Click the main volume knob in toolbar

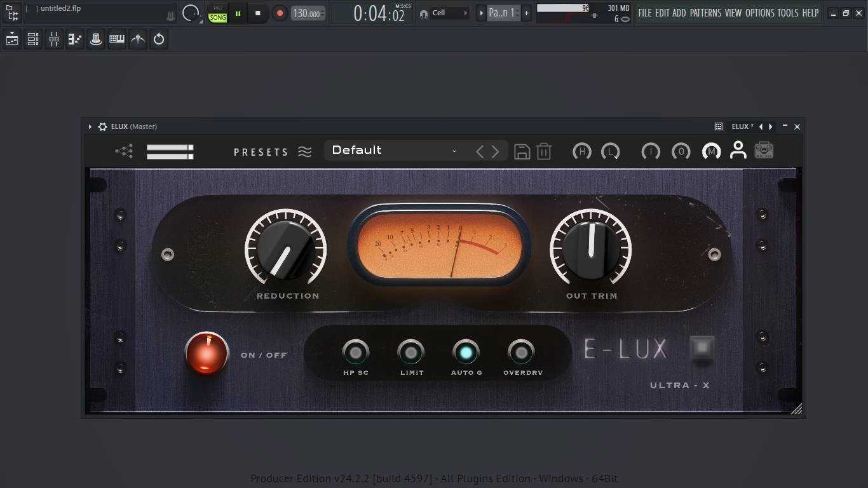[x=191, y=13]
